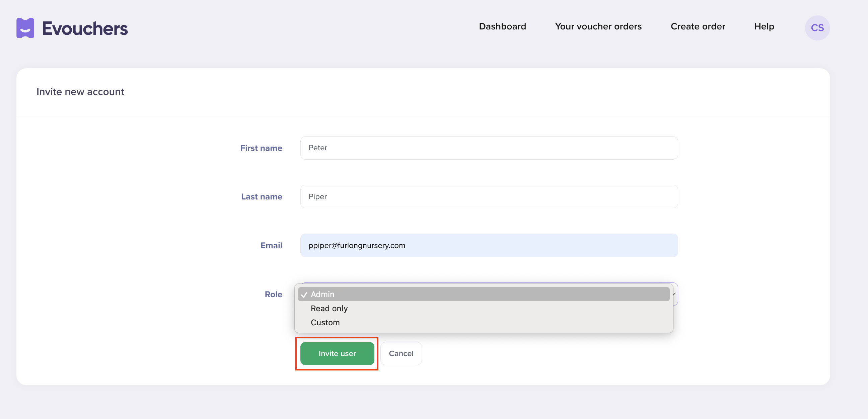Pick the Custom role option
Screen dimensions: 868x419
[x=484, y=322]
